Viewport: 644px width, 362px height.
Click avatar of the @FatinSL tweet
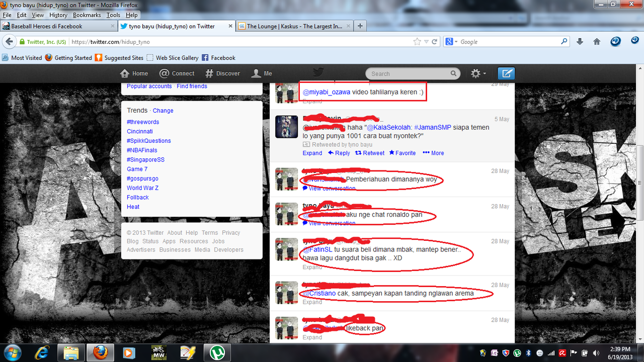(x=287, y=249)
